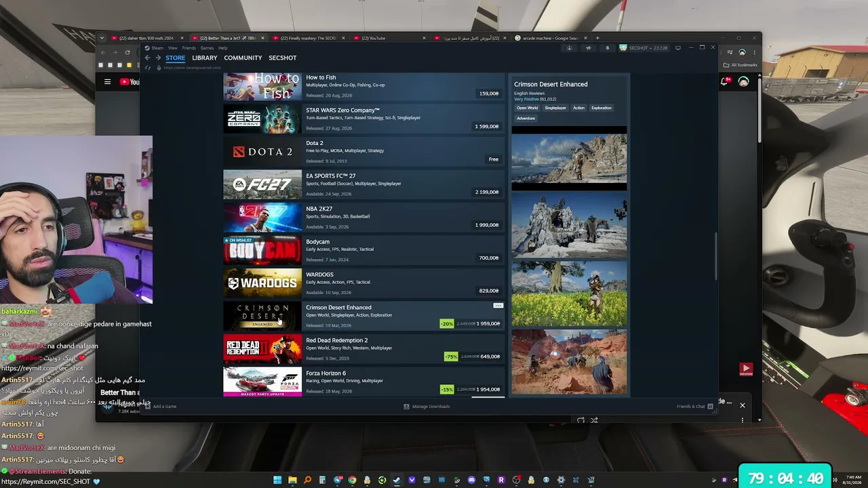Open the View menu in Steam
Screen dimensions: 868x488
(x=173, y=48)
